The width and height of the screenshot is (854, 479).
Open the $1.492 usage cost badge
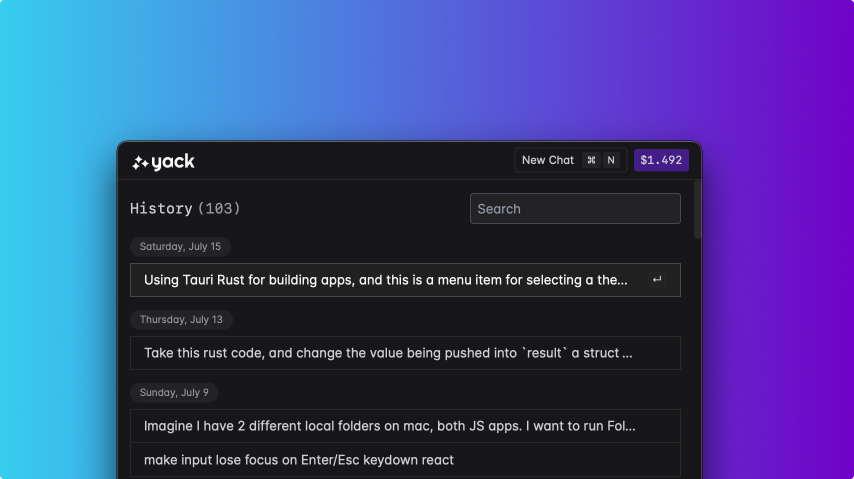(661, 160)
